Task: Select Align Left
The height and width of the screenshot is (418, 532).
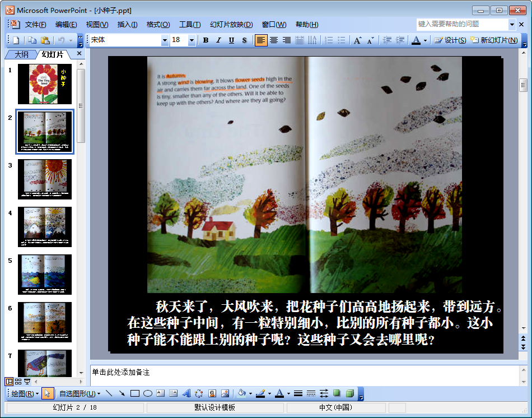Action: tap(260, 40)
